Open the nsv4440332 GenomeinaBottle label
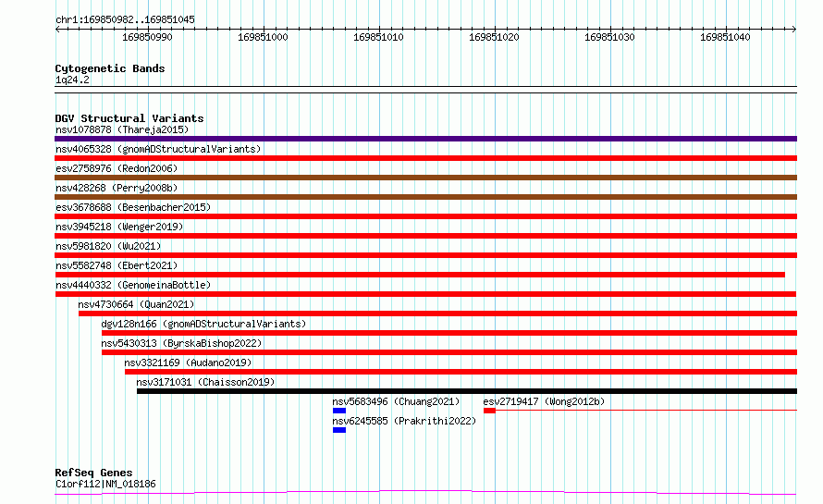 [133, 285]
